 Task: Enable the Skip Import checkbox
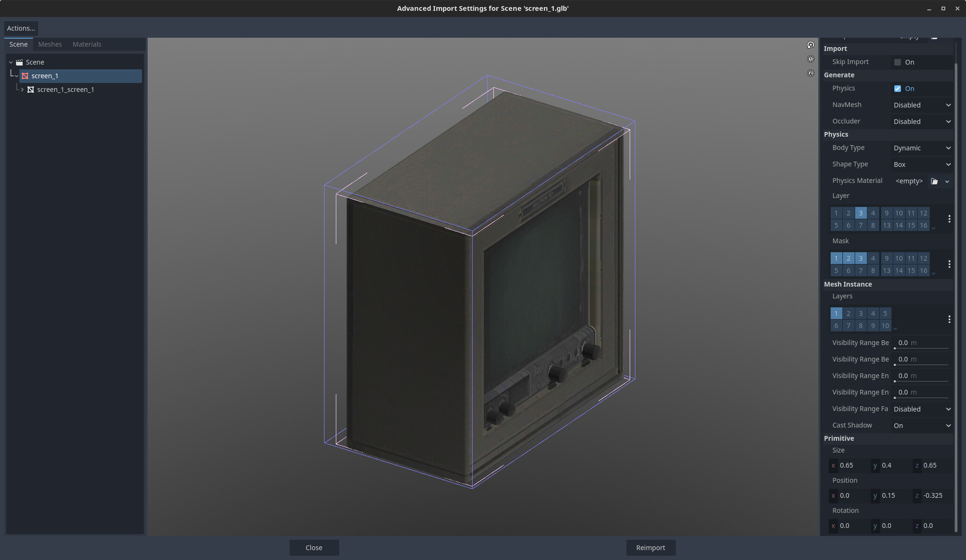(x=897, y=62)
